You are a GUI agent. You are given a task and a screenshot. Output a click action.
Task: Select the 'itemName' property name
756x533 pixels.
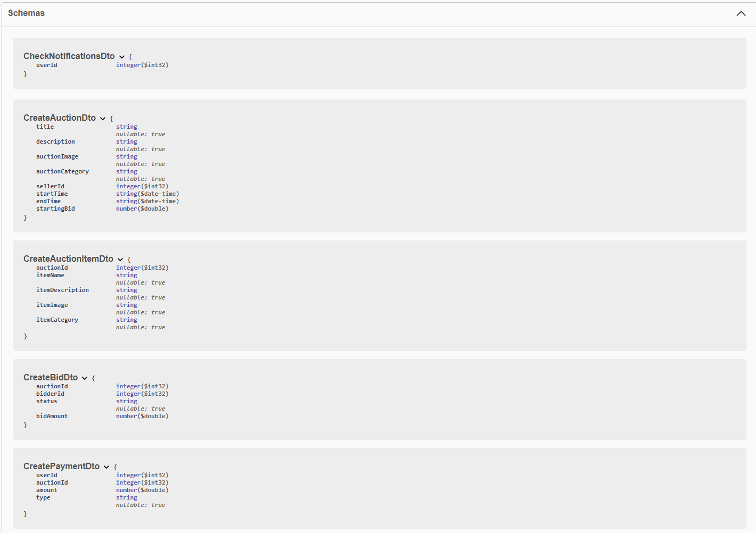click(x=50, y=275)
